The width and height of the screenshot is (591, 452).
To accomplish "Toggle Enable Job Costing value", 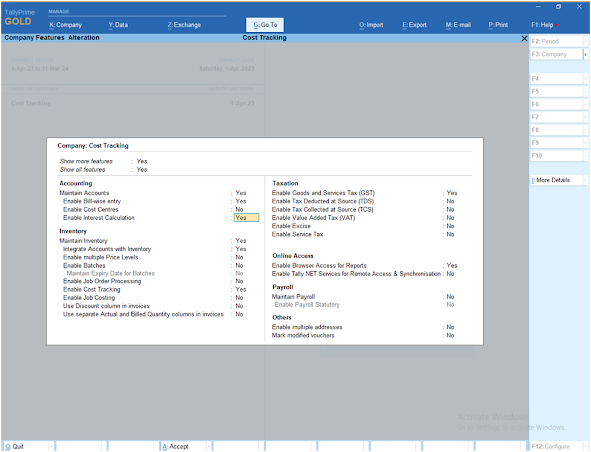I will click(x=239, y=298).
